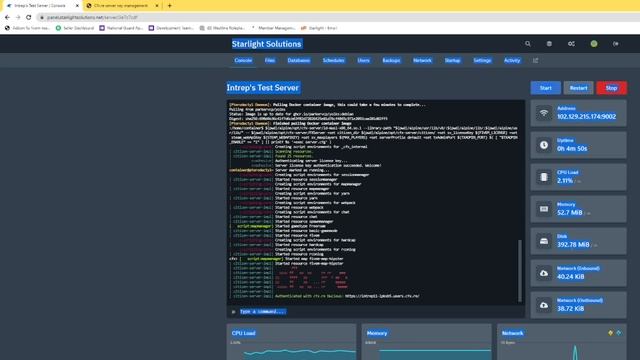Open the Network tab
This screenshot has height=360, width=640.
point(422,60)
